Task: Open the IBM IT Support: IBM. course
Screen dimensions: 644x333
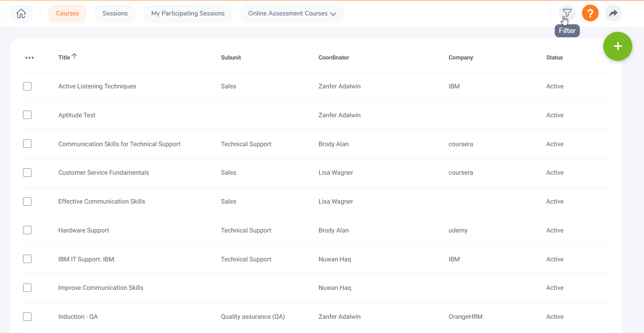Action: coord(87,259)
